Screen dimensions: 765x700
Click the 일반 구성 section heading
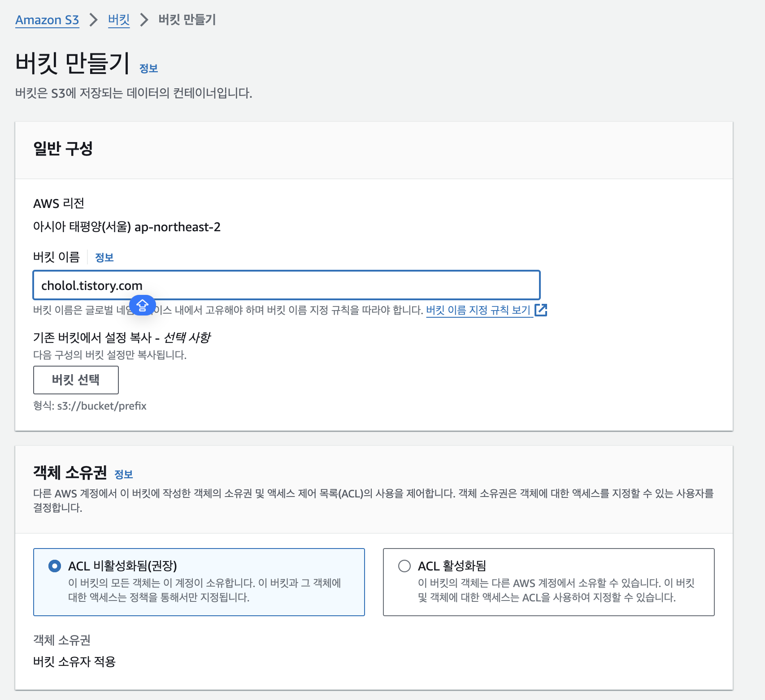63,148
